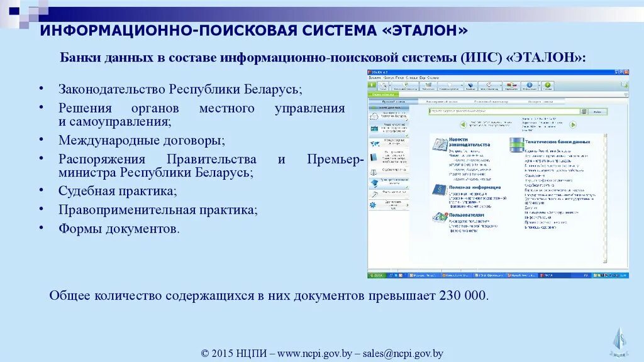
Task: Click the gear icon at sidebar bottom
Action: (373, 205)
